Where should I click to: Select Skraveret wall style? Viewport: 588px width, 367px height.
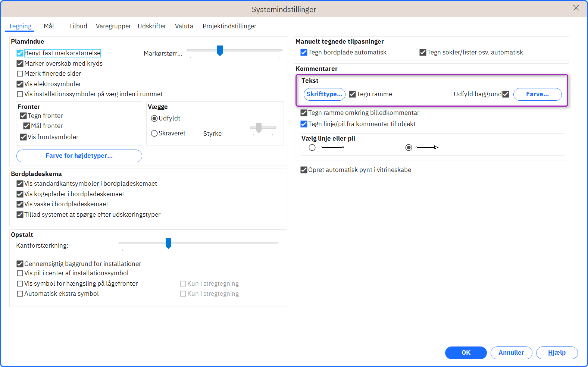(x=154, y=133)
